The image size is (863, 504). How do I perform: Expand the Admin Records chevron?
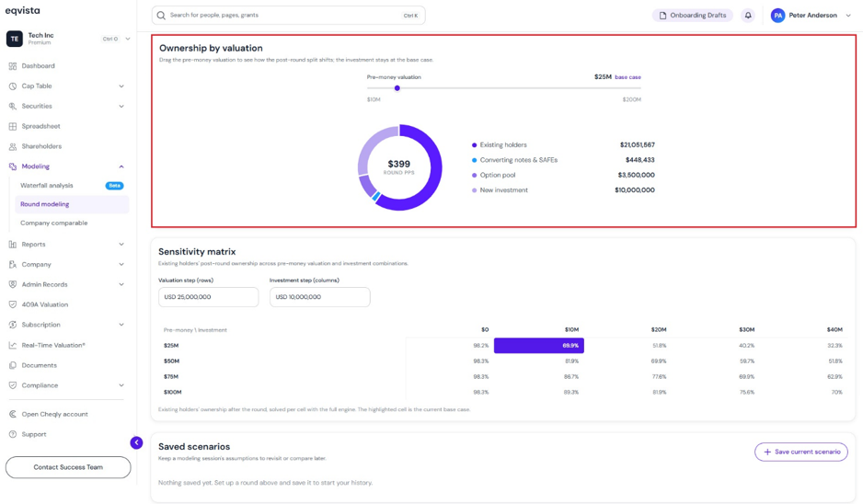(x=121, y=284)
